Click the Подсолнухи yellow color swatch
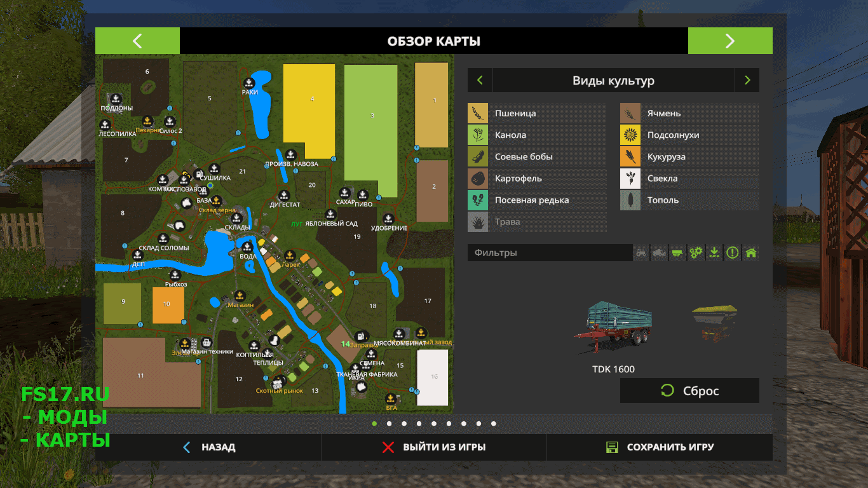The height and width of the screenshot is (488, 868). [x=630, y=135]
